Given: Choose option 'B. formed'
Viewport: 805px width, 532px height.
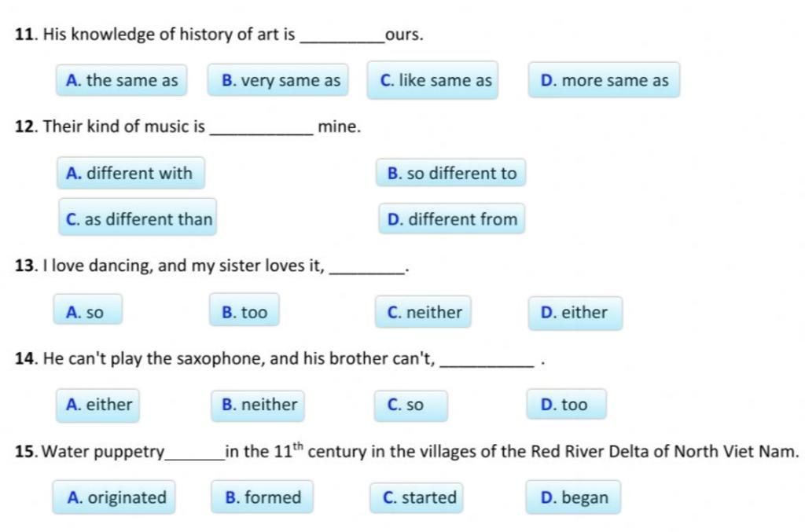Looking at the screenshot, I should (262, 497).
